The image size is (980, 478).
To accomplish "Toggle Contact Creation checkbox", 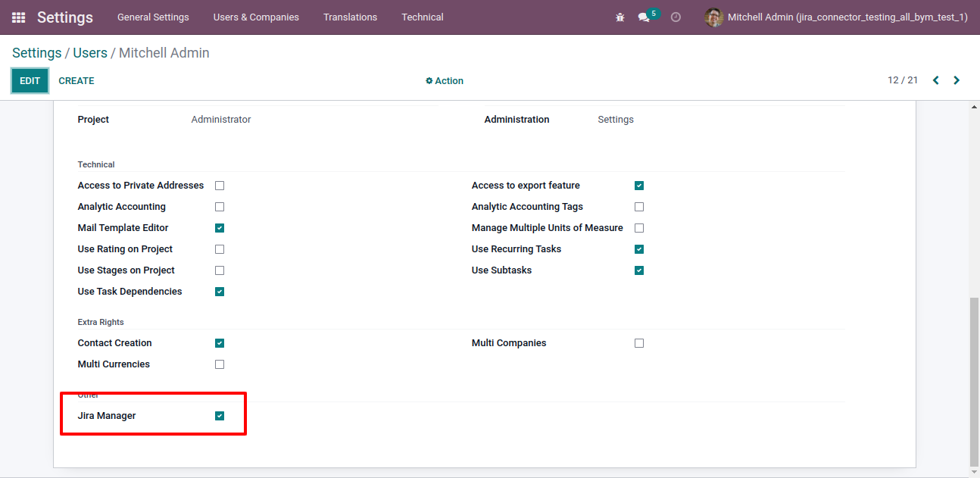I will click(x=220, y=343).
